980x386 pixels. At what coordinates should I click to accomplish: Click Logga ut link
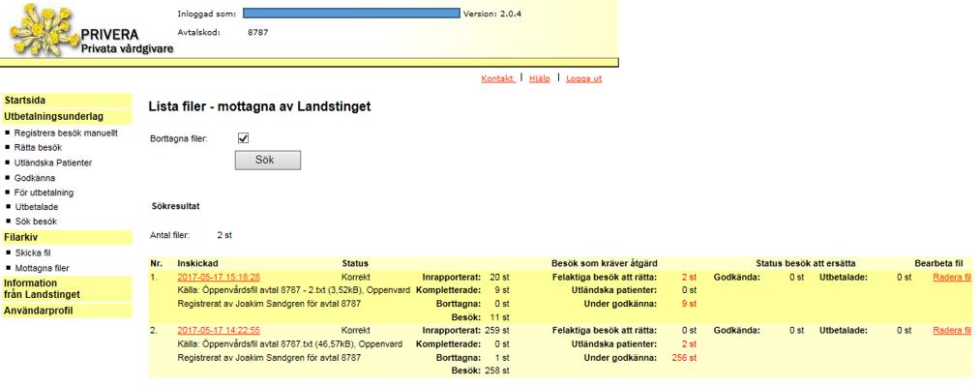point(583,78)
